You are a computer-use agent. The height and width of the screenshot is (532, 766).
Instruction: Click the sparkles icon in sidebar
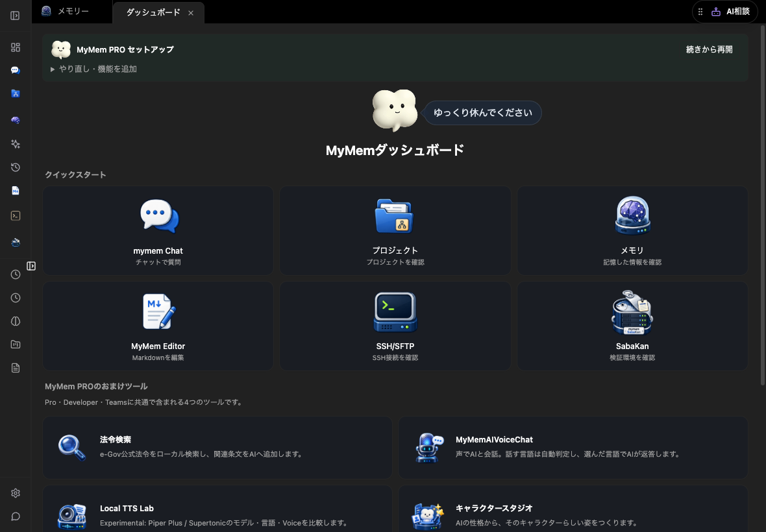click(16, 144)
